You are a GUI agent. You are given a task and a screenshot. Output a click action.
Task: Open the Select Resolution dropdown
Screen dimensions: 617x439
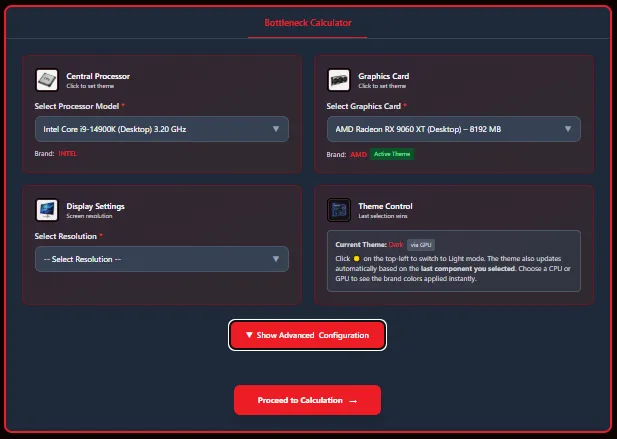(x=162, y=259)
